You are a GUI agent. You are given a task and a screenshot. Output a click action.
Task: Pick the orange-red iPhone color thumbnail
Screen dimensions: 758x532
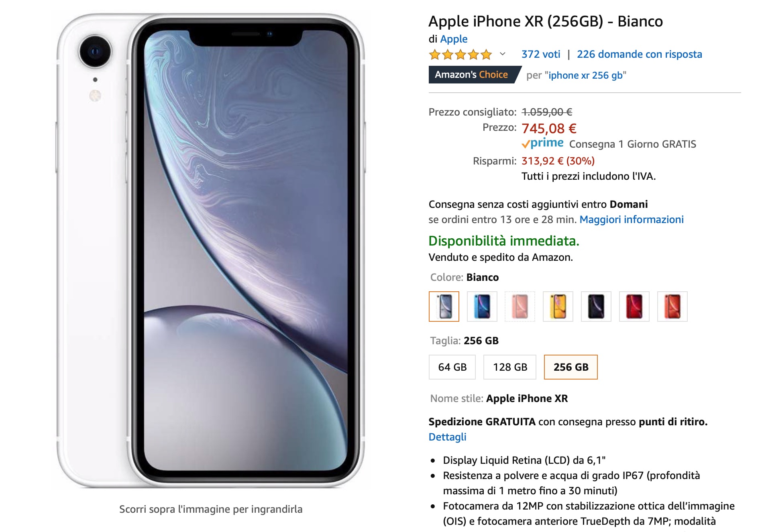click(672, 307)
